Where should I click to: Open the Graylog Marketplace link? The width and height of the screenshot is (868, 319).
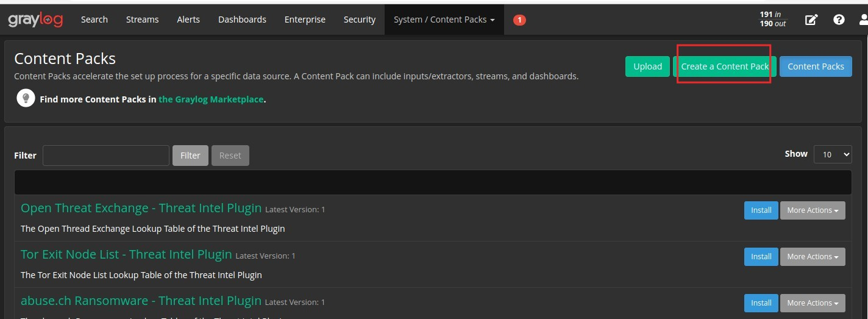211,99
